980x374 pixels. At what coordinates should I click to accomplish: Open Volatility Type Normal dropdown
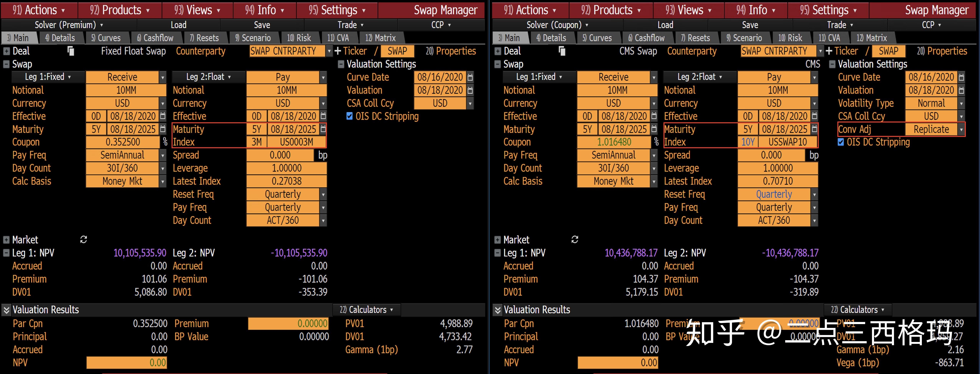click(x=961, y=103)
